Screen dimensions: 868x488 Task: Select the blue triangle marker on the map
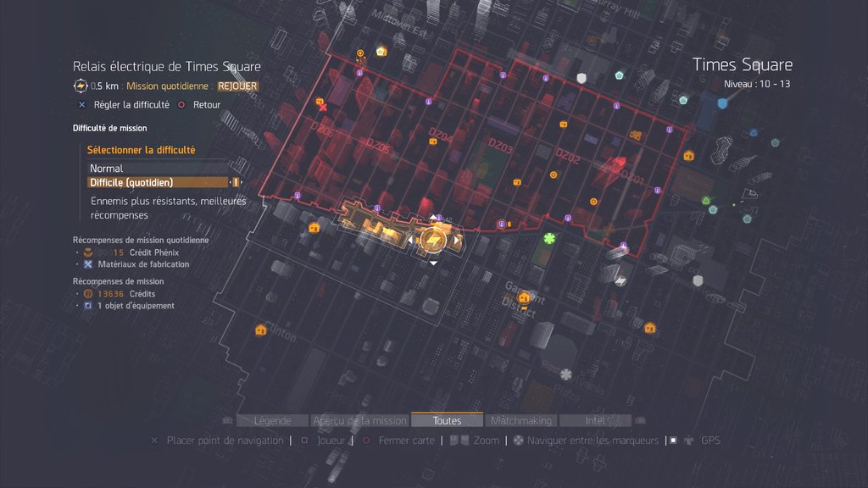pos(754,133)
